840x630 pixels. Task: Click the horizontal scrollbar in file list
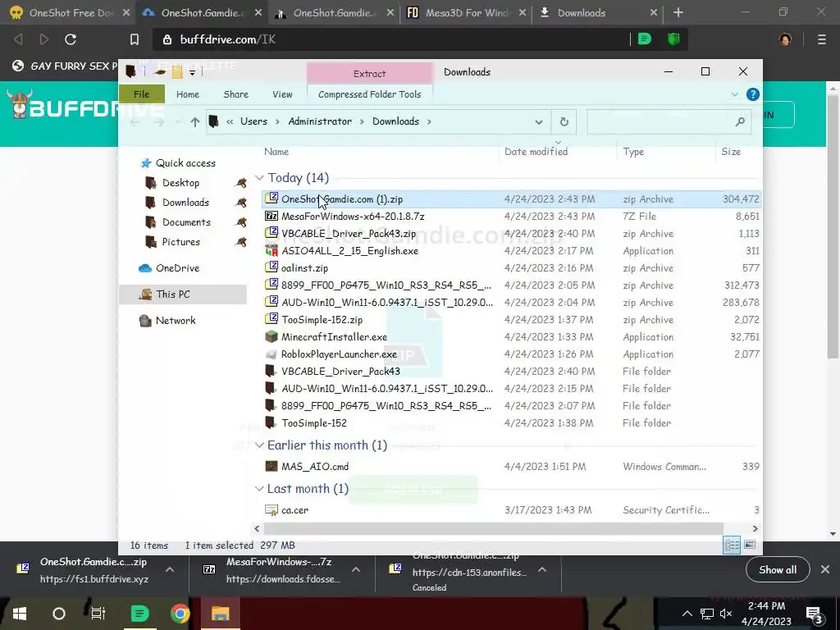493,529
